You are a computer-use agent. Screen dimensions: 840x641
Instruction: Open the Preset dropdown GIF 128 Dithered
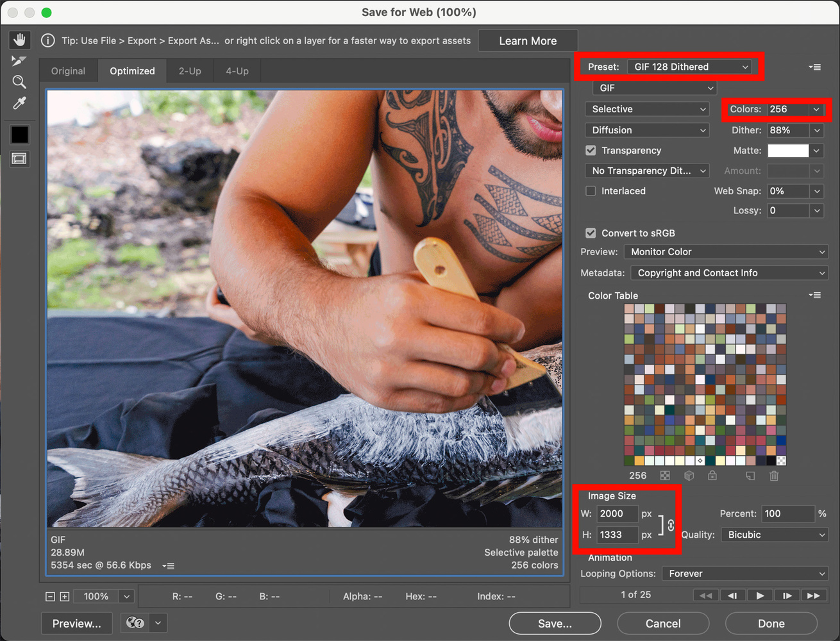[x=689, y=67]
